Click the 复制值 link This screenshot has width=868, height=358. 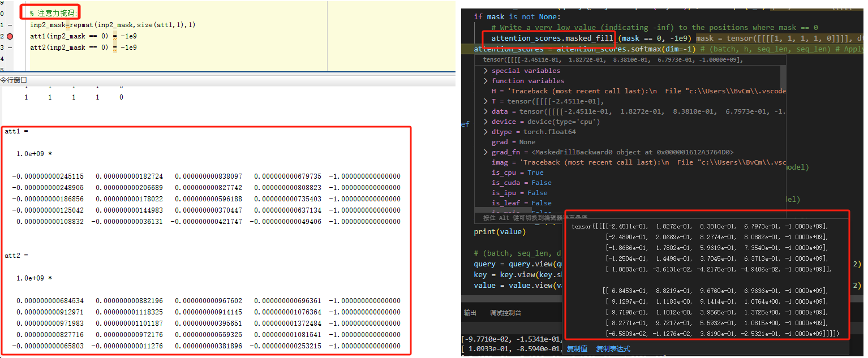[x=577, y=349]
